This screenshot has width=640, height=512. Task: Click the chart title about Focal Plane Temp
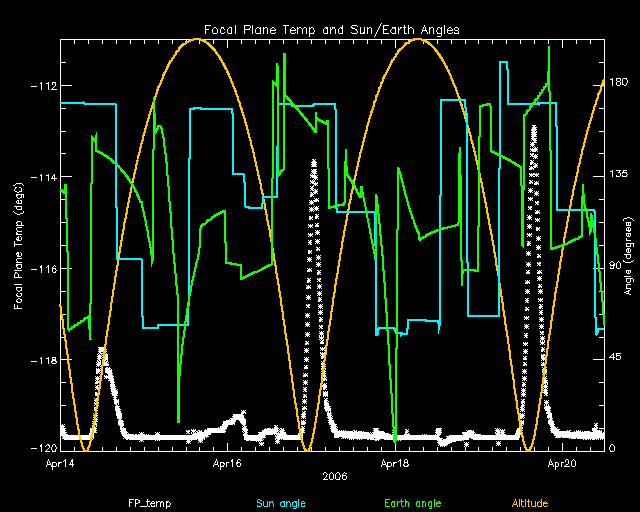tap(333, 28)
